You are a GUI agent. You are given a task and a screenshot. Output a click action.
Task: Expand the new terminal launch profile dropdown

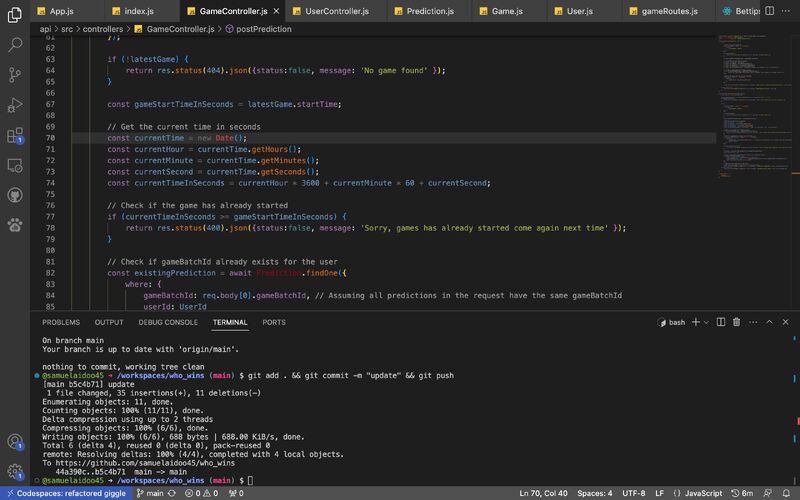[706, 322]
